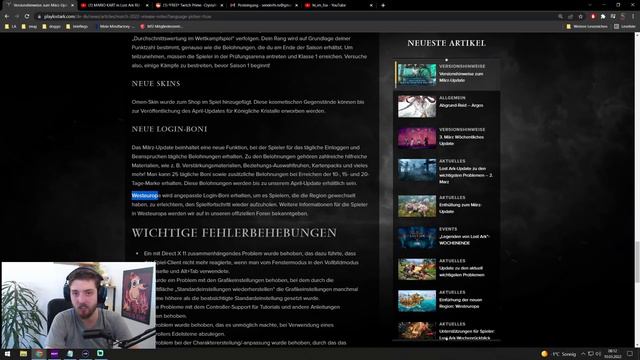Open the third bookmark folder in the bookmarks bar

[x=51, y=26]
